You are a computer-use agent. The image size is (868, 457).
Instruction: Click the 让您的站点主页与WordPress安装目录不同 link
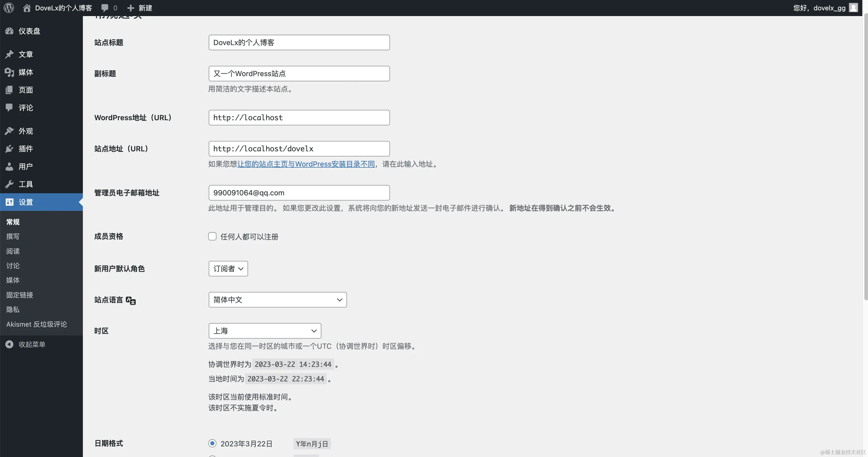pos(306,164)
